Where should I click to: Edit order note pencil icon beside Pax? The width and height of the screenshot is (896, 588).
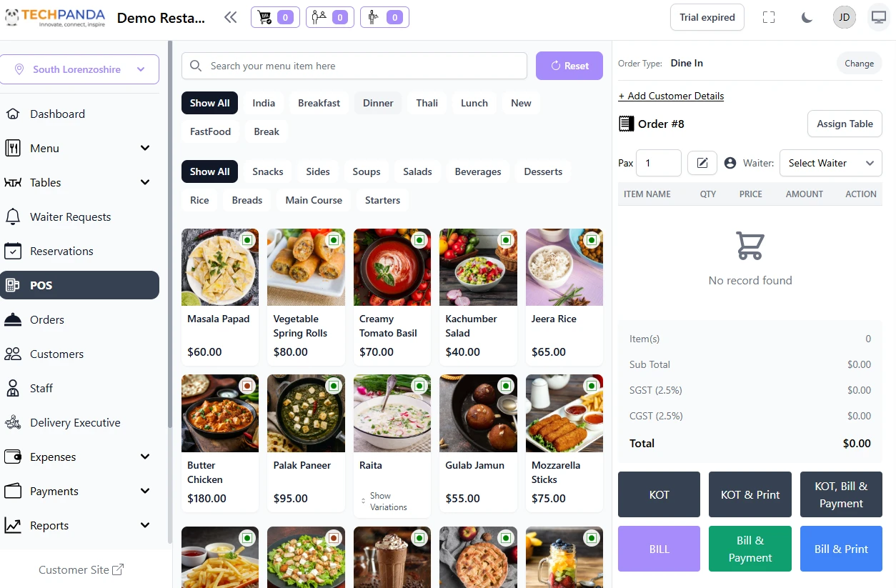click(x=702, y=163)
